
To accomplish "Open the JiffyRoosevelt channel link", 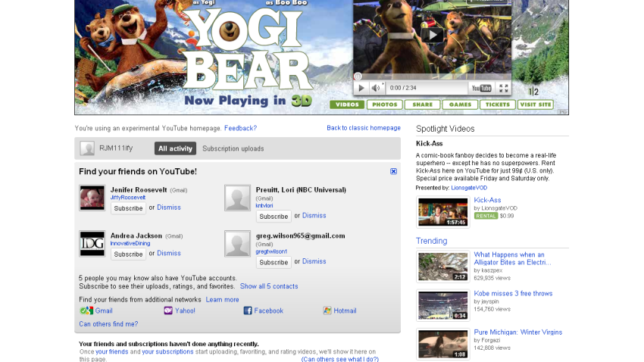I will click(128, 198).
